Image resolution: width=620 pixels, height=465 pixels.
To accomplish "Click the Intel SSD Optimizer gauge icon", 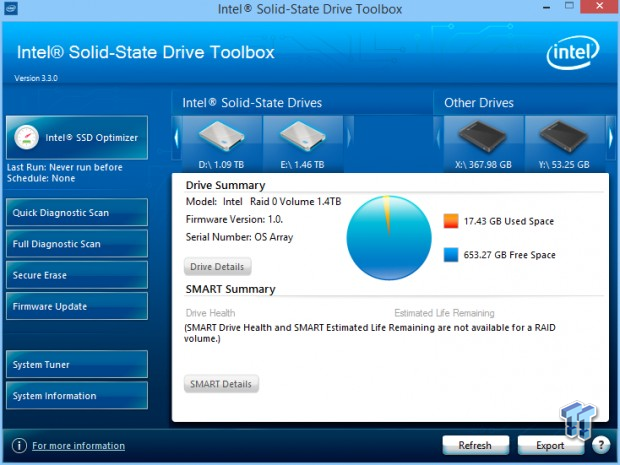I will pos(26,138).
